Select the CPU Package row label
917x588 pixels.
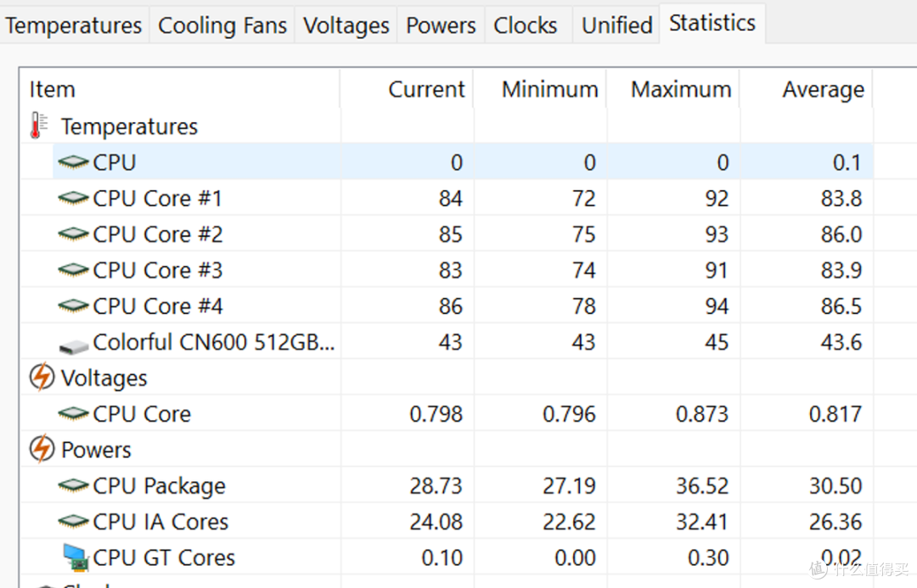(x=159, y=486)
